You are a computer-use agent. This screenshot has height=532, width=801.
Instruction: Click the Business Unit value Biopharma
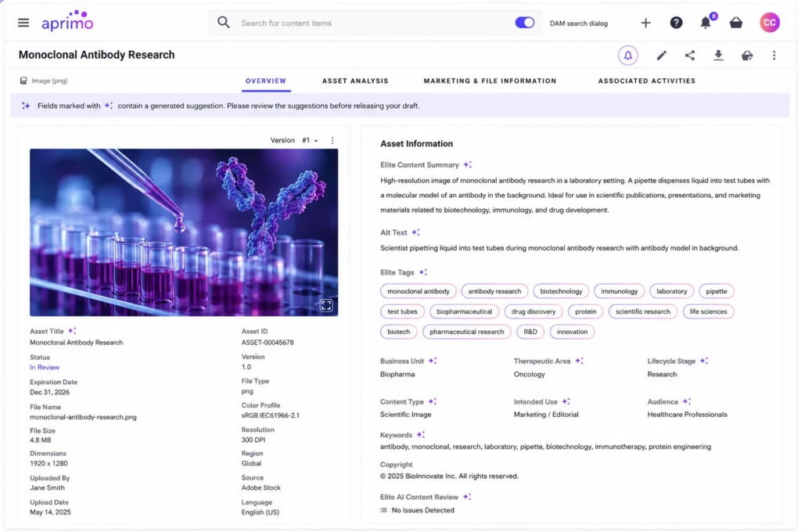397,374
